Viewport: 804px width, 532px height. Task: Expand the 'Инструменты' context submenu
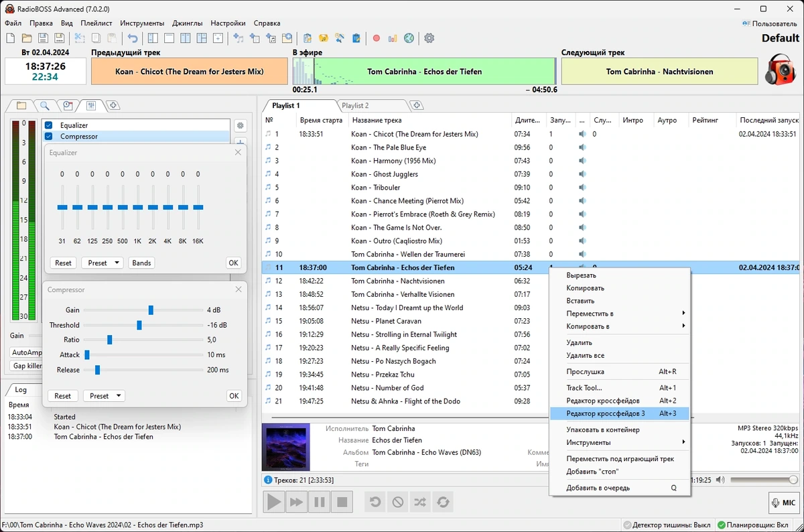click(619, 442)
